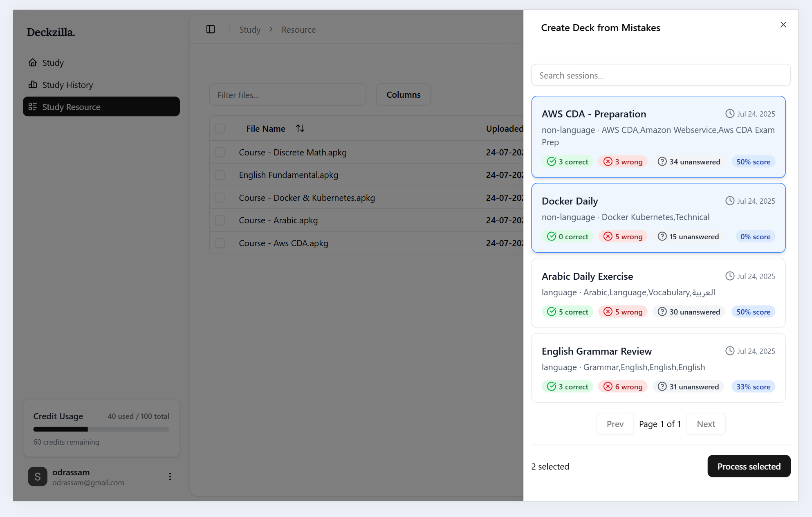
Task: Deselect the Docker Daily session card
Action: 658,218
